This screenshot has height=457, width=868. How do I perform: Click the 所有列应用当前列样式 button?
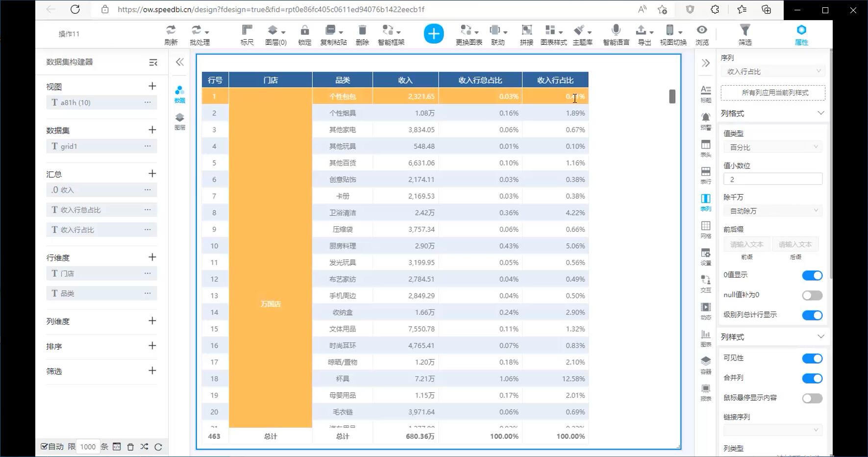point(772,93)
